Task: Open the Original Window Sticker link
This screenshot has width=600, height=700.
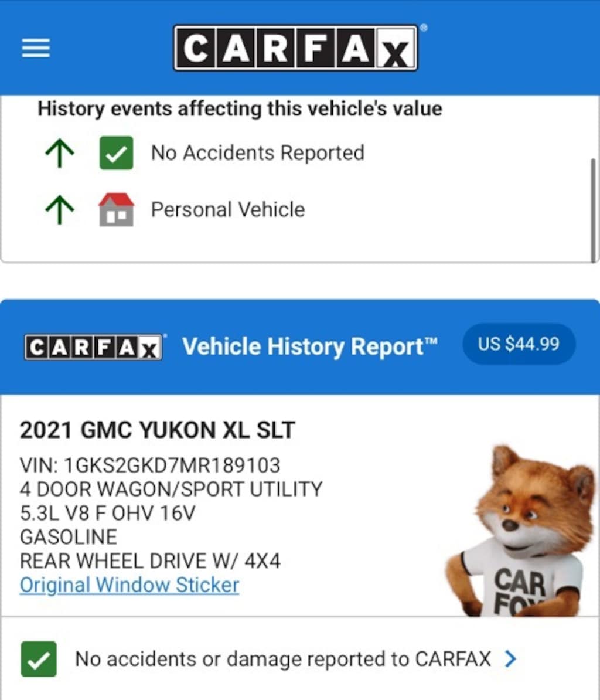Action: [129, 585]
